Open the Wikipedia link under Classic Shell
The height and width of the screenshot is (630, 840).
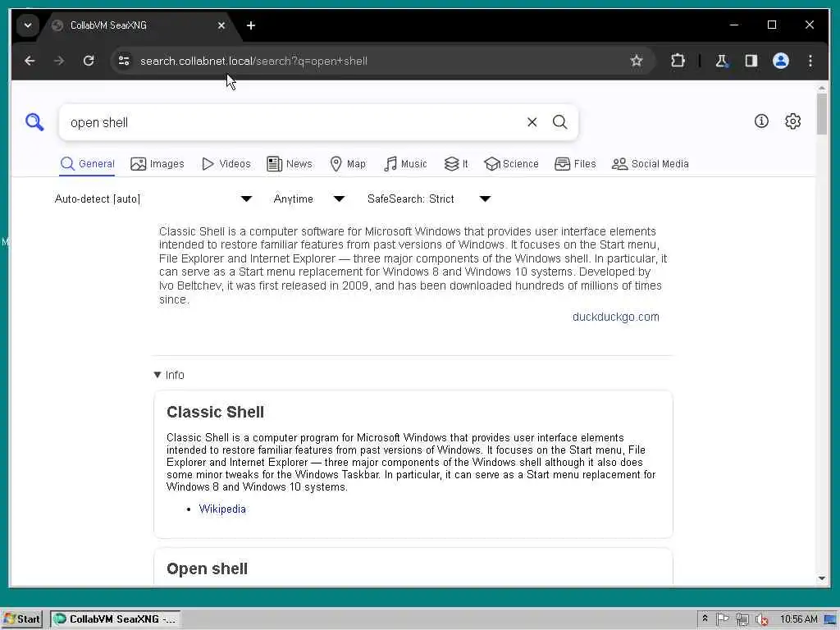tap(222, 509)
